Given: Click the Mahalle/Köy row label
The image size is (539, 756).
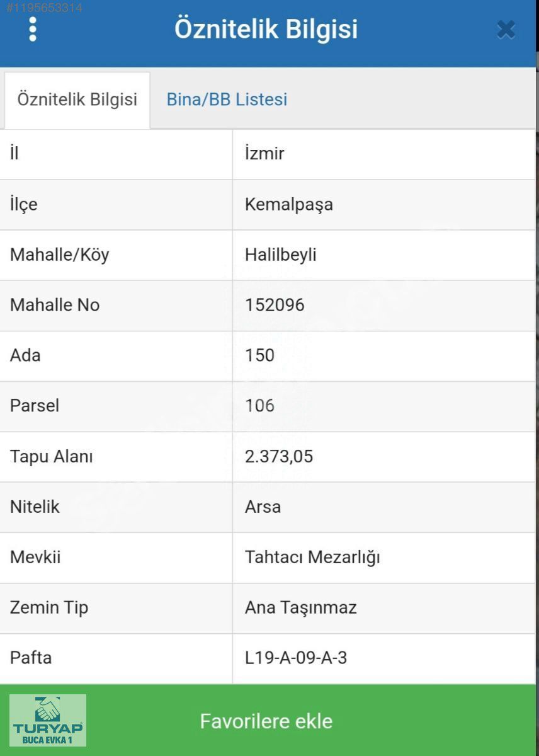Looking at the screenshot, I should pyautogui.click(x=59, y=255).
